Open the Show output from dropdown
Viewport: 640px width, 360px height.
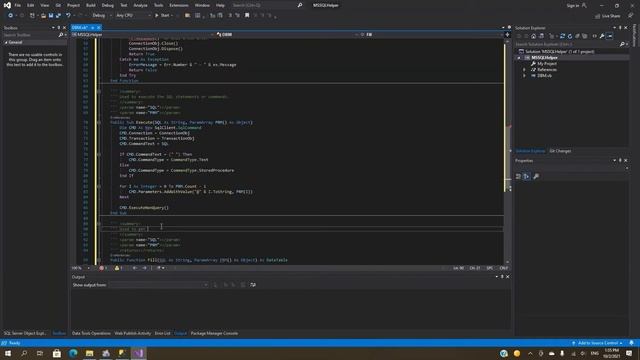[158, 285]
